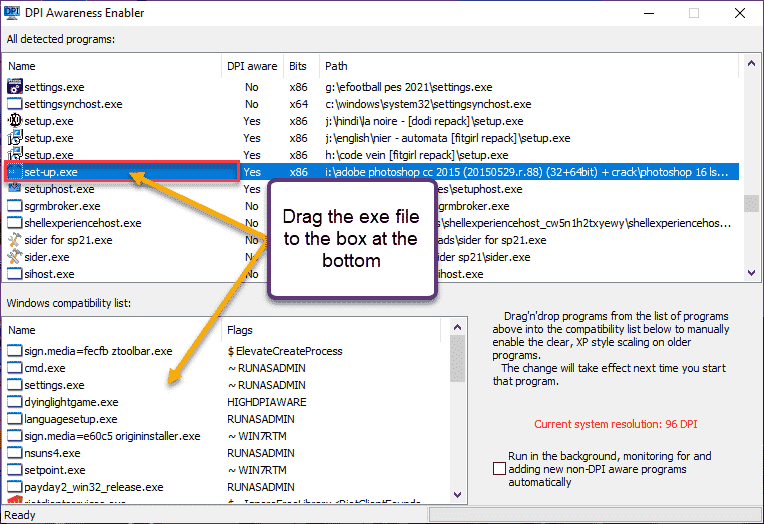764x524 pixels.
Task: Click the setuphost.exe icon
Action: click(x=15, y=189)
